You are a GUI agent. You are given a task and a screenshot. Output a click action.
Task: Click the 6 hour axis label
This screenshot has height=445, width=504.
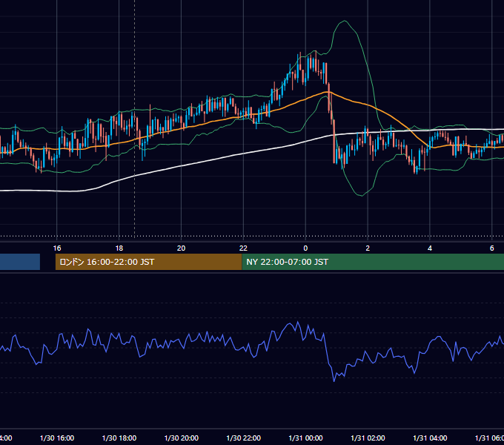[x=492, y=248]
